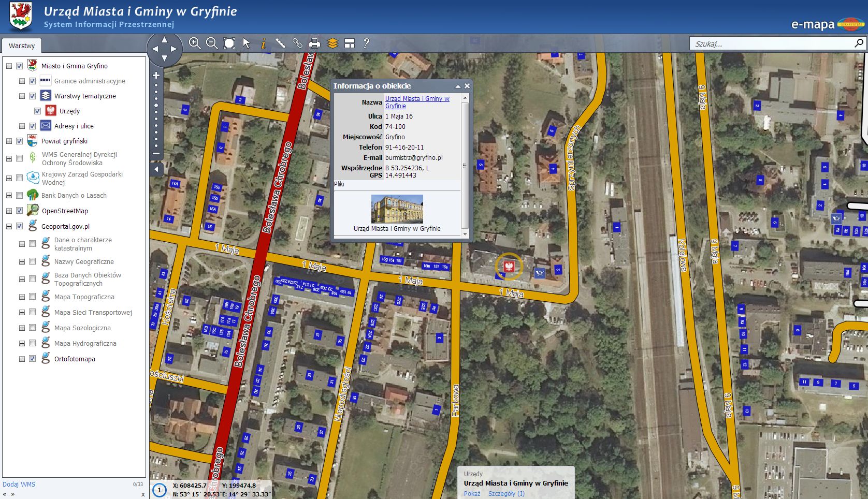Toggle Powiat gryfiński layer checkbox
Viewport: 868px width, 499px height.
point(20,141)
